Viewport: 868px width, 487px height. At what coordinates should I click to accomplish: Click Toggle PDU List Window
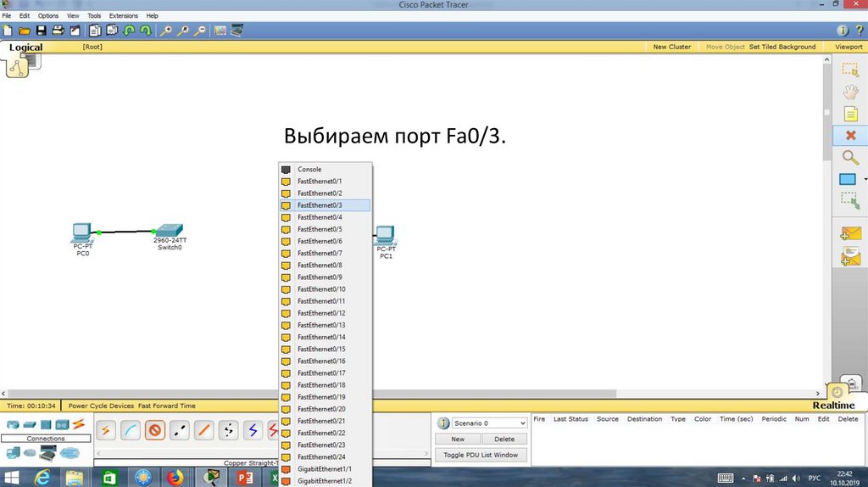coord(481,455)
